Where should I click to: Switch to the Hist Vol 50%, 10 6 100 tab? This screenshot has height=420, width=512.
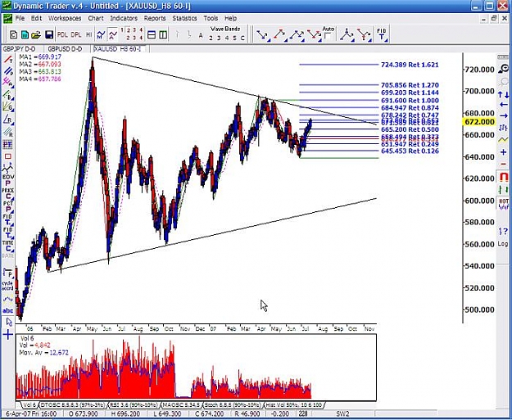(293, 405)
